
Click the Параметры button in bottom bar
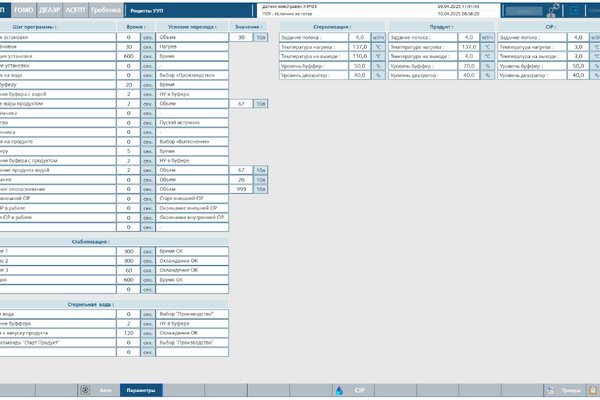(x=140, y=391)
